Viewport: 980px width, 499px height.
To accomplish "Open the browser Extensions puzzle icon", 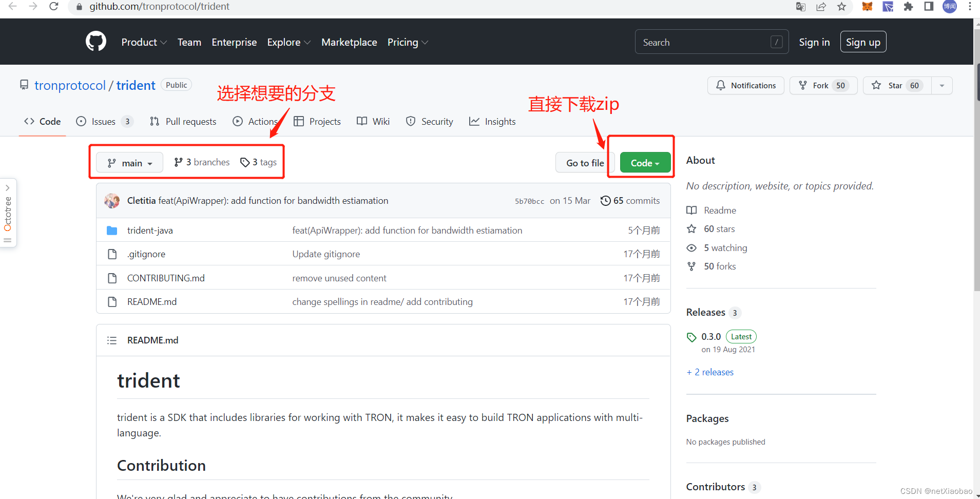I will tap(908, 7).
